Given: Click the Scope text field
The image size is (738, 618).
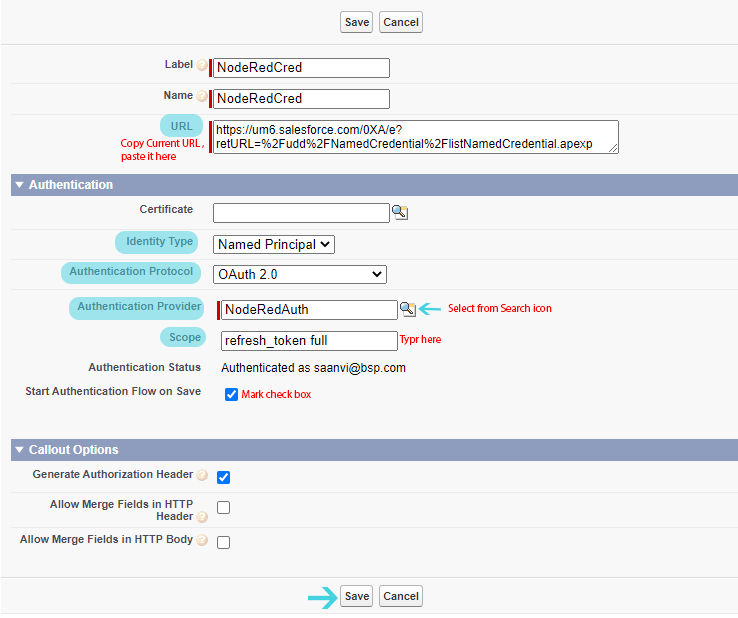Looking at the screenshot, I should tap(309, 341).
